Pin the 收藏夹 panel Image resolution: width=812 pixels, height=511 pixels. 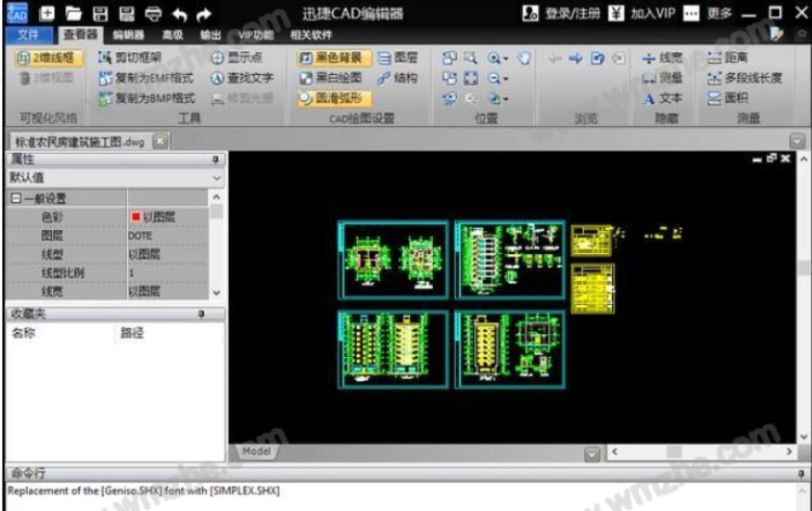201,314
